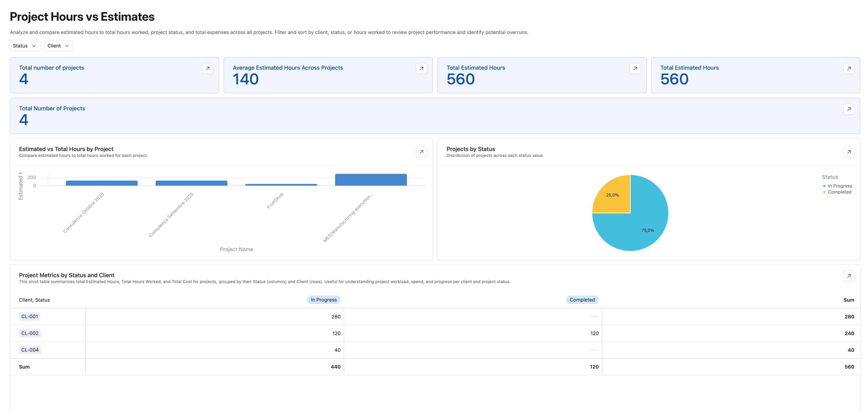This screenshot has width=868, height=413.
Task: Expand the Total Number of Projects banner card
Action: click(x=849, y=109)
